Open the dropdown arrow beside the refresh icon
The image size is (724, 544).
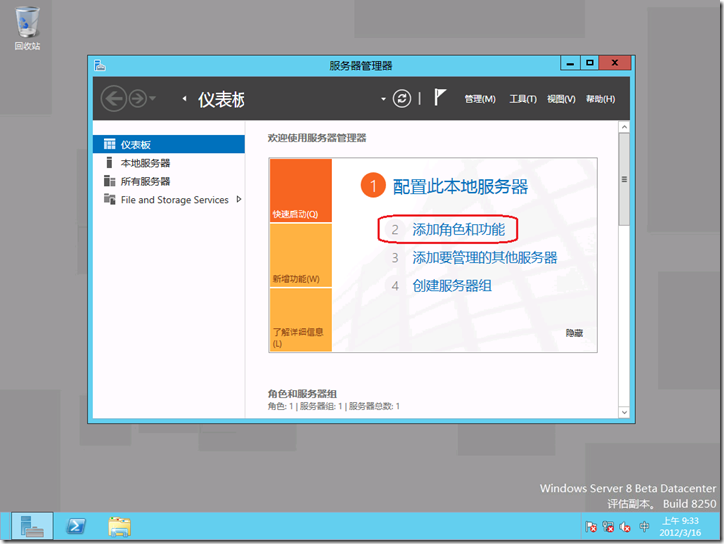pos(383,99)
